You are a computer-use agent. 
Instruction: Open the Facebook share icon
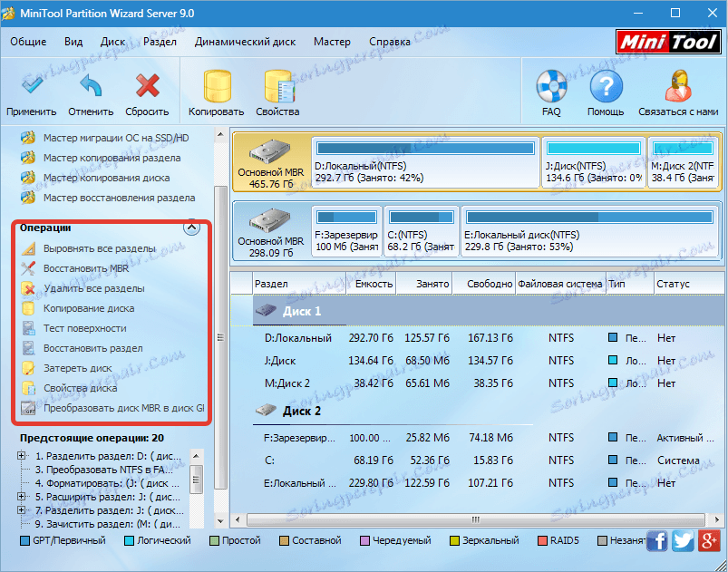[656, 541]
